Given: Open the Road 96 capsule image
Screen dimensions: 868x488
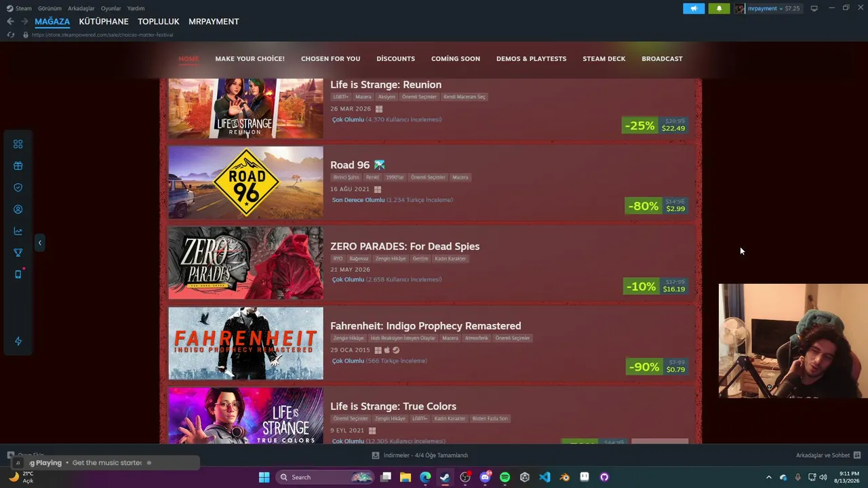Looking at the screenshot, I should point(245,182).
